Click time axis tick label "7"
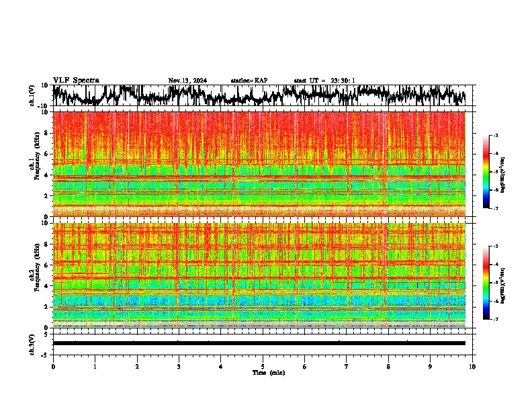This screenshot has width=532, height=411. pyautogui.click(x=347, y=367)
